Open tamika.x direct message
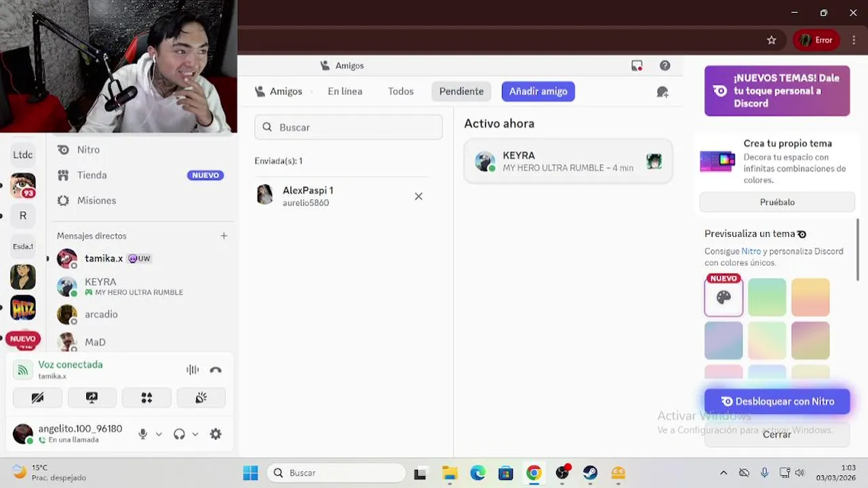 (141, 258)
